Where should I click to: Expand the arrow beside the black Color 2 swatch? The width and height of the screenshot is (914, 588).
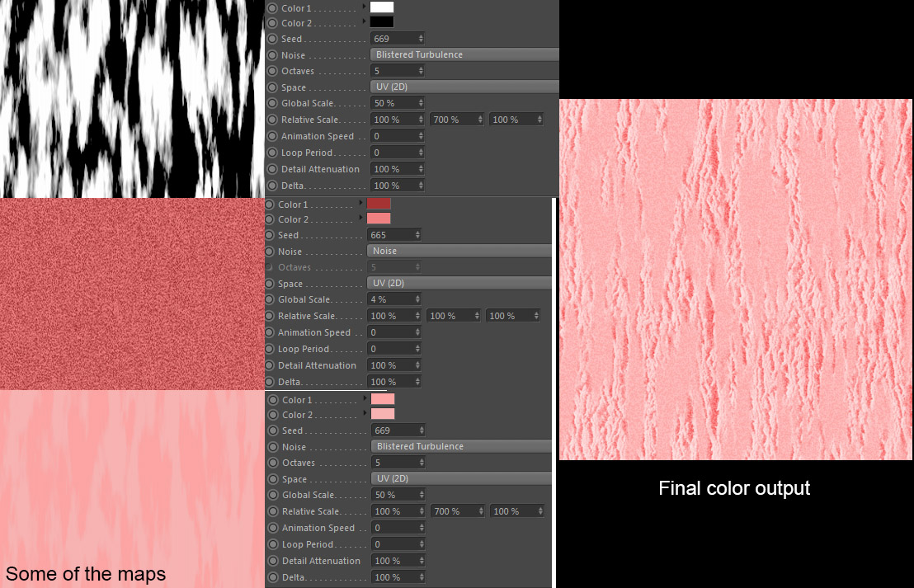[x=365, y=21]
